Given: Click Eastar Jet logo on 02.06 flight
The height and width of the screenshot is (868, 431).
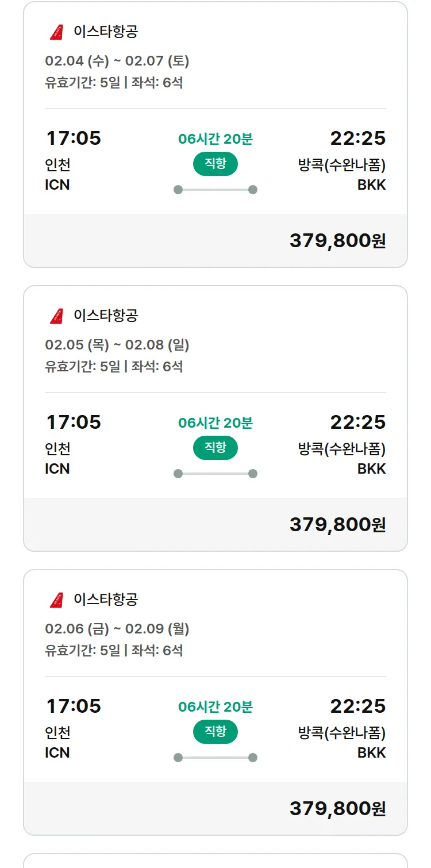Looking at the screenshot, I should 56,600.
